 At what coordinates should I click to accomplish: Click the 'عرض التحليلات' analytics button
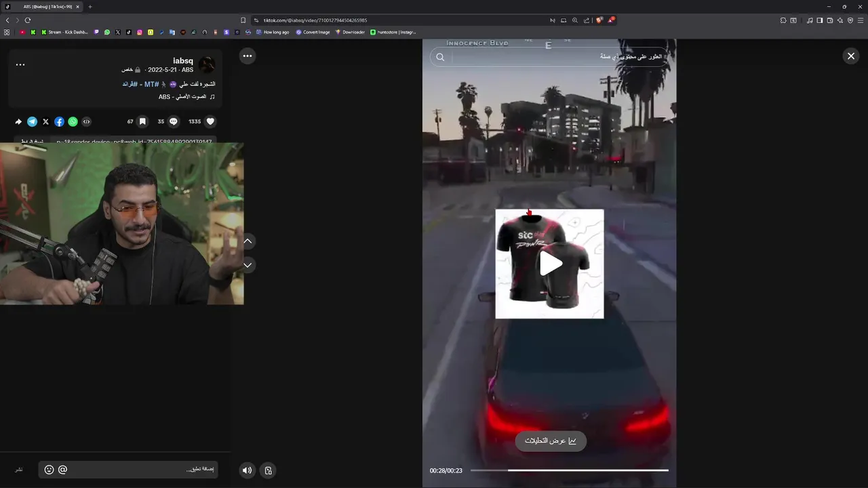tap(551, 441)
